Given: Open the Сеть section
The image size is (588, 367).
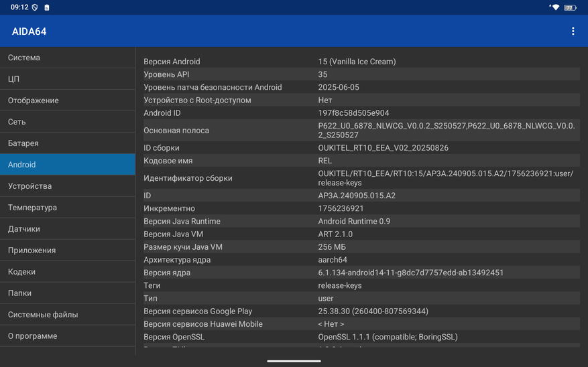Looking at the screenshot, I should [67, 122].
